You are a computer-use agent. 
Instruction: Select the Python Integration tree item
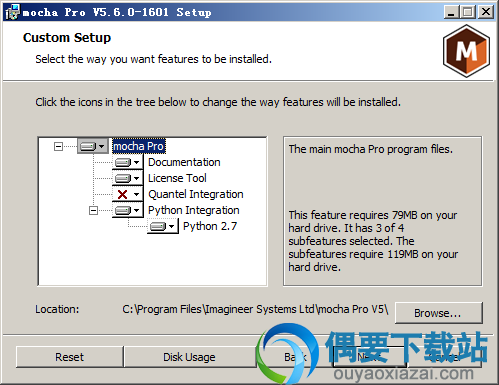[x=194, y=210]
